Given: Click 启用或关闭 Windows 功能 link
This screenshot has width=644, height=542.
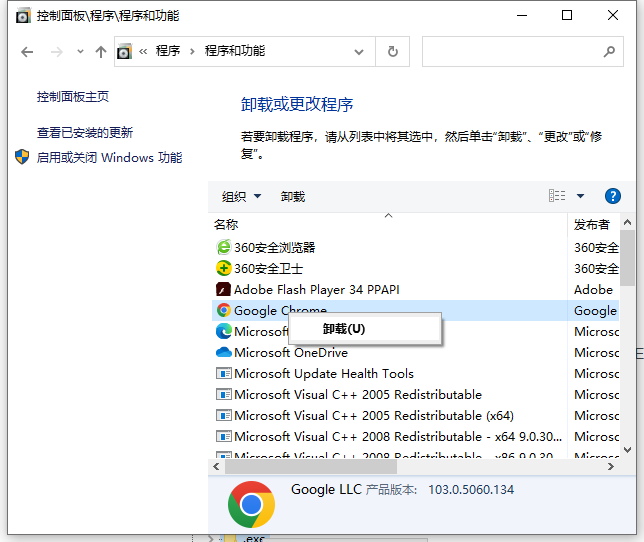Looking at the screenshot, I should 109,157.
